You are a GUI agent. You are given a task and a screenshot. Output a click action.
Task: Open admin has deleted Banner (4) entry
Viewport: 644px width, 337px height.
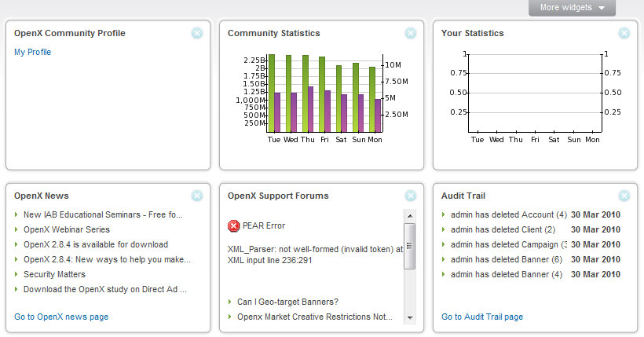[x=507, y=274]
